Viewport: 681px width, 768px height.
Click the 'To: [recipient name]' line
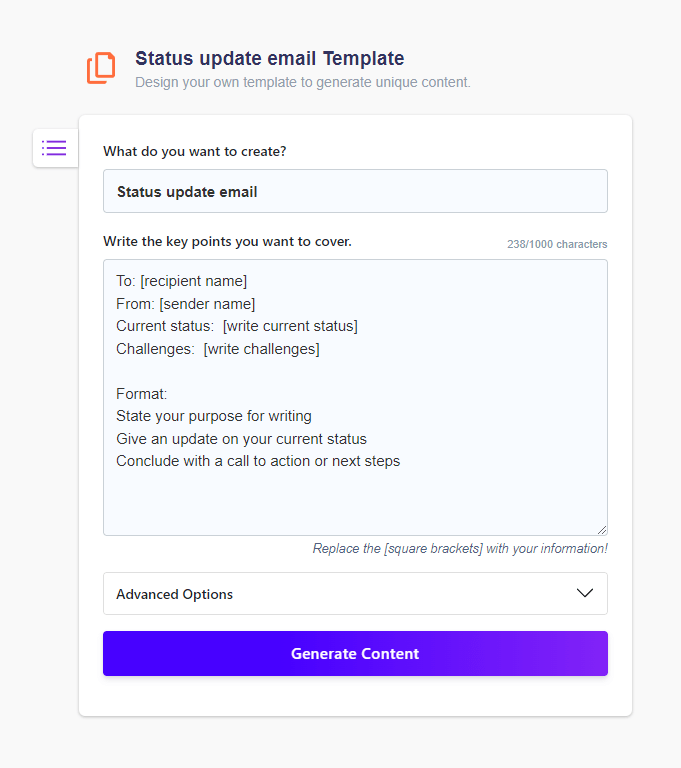[x=181, y=281]
